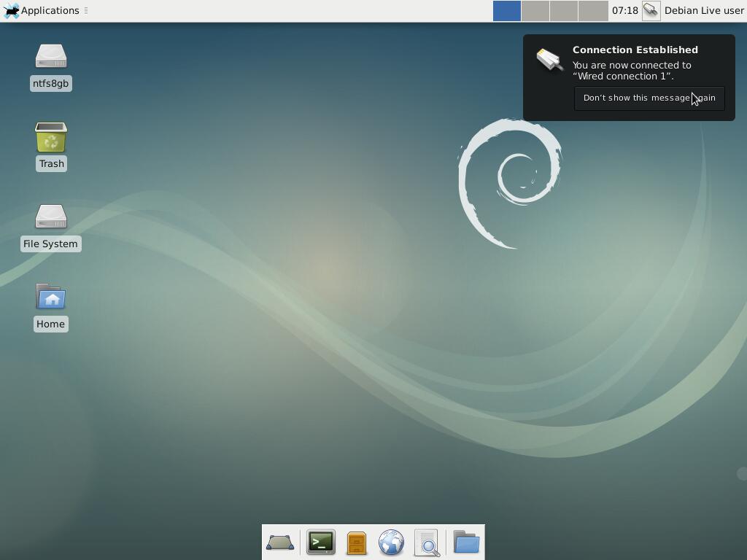This screenshot has height=560, width=747.
Task: Open the blue folder icon in dock
Action: click(466, 542)
